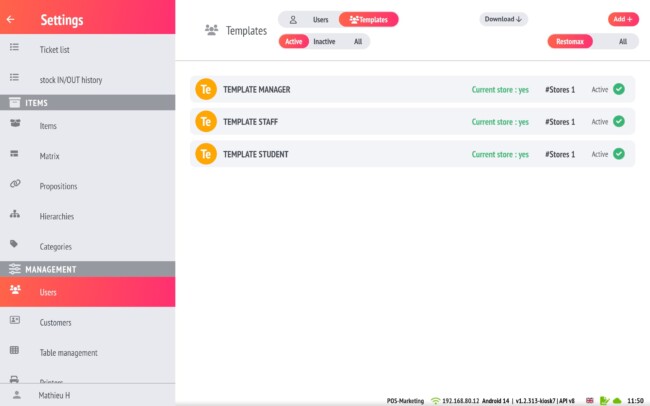Click the Te avatar of TEMPLATE STUDENT
The width and height of the screenshot is (650, 406).
pyautogui.click(x=206, y=154)
